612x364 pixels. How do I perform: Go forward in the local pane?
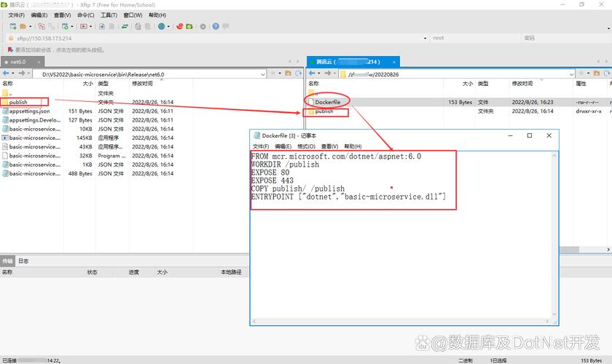point(22,73)
